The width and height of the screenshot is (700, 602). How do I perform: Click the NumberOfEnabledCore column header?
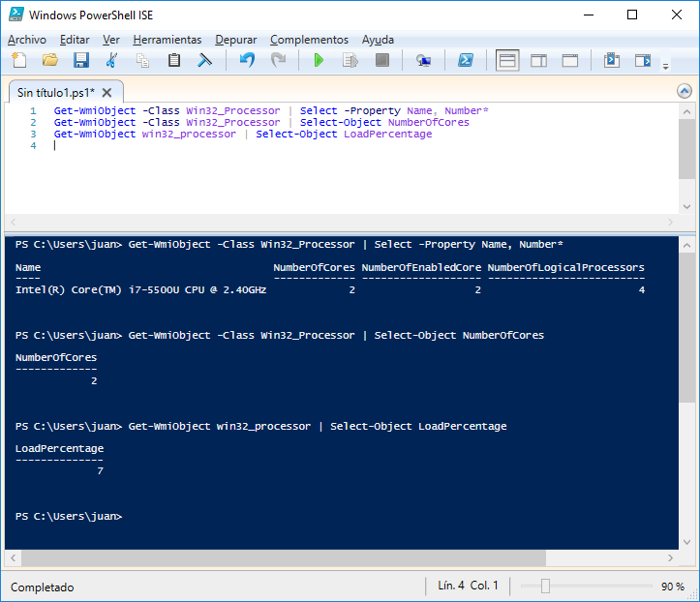point(421,268)
